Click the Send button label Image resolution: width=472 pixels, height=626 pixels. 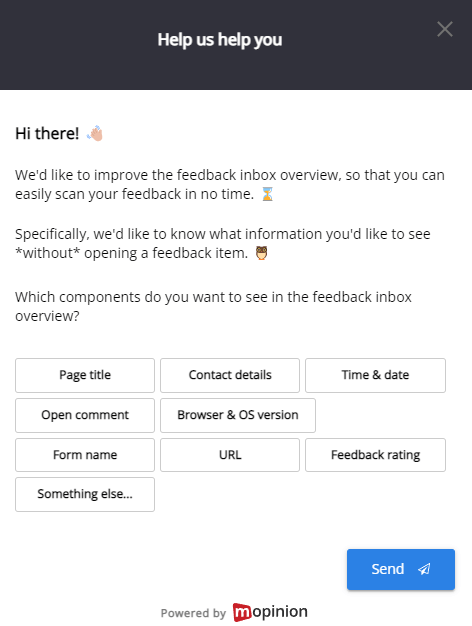click(x=387, y=569)
